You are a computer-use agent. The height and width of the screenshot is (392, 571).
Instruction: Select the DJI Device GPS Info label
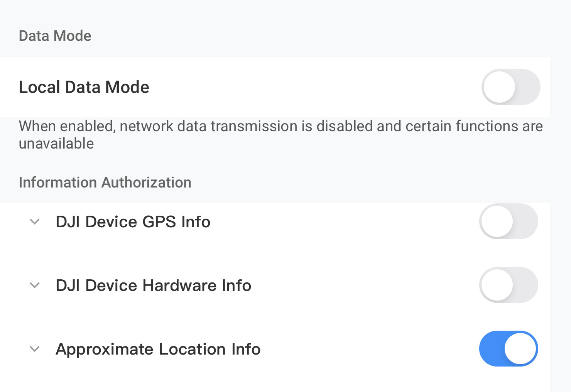[x=133, y=222]
